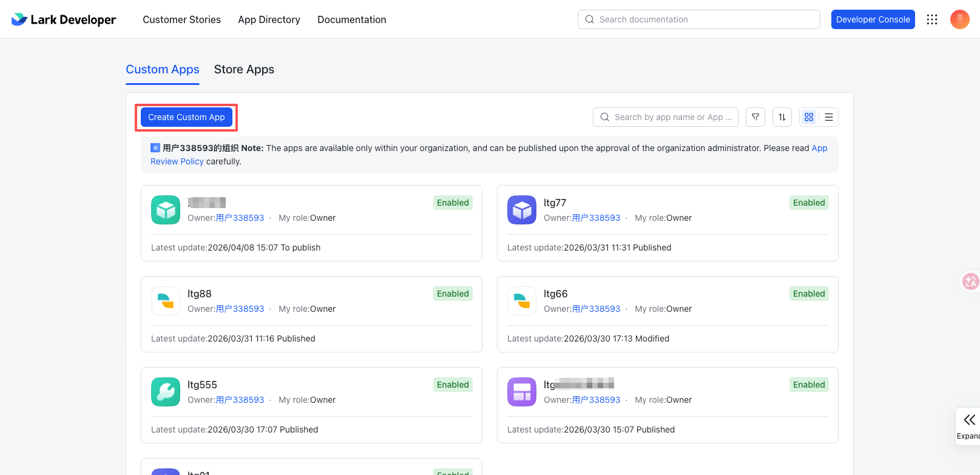The image size is (980, 475).
Task: Open the ltg77 app cube icon
Action: coord(522,210)
